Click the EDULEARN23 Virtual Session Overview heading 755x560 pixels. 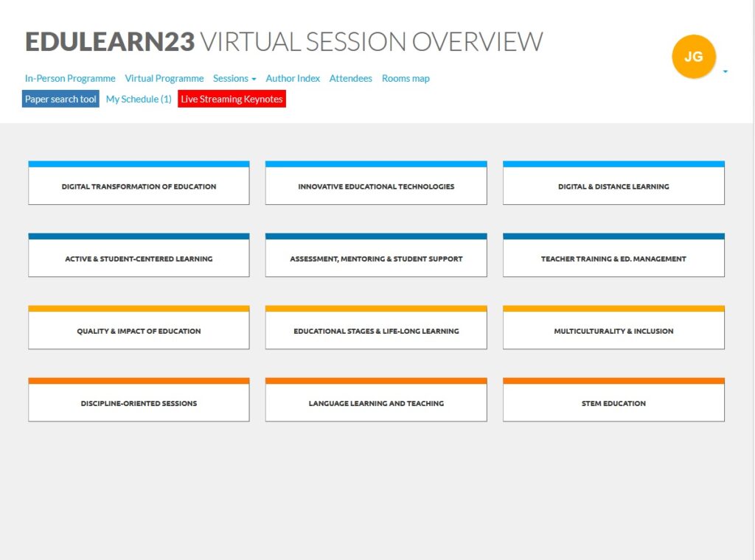point(284,42)
